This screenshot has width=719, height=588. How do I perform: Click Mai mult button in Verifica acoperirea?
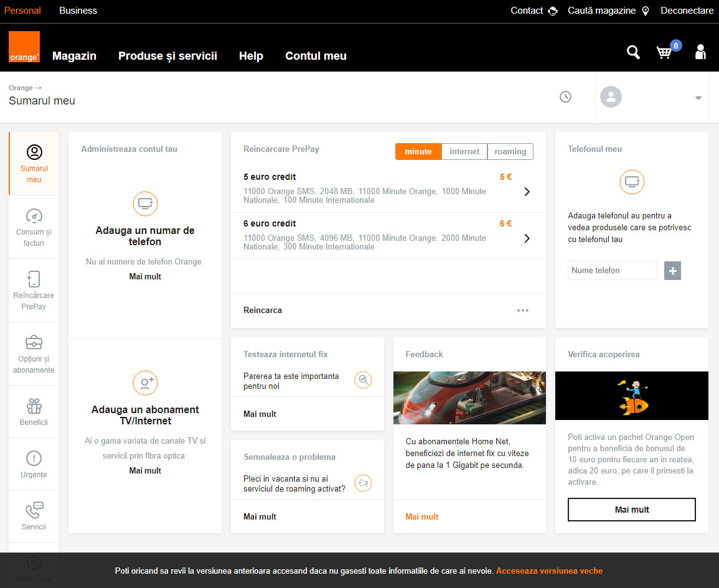632,510
